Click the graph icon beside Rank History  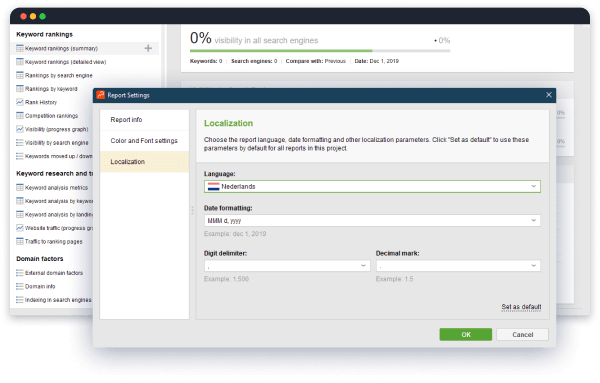coord(20,102)
